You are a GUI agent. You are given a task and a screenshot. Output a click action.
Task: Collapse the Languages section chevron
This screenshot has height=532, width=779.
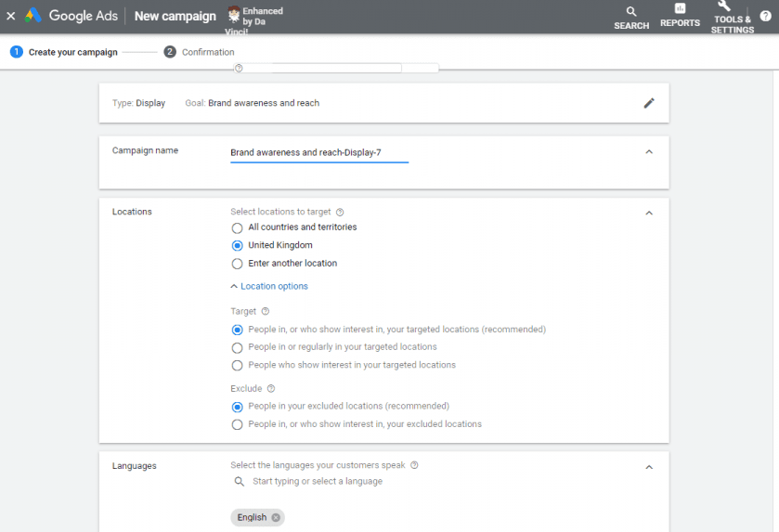[649, 467]
